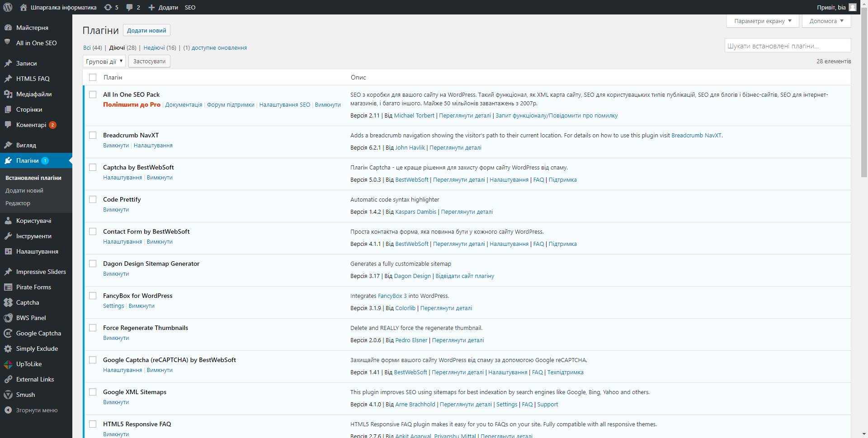
Task: Open Michael Torbert author link
Action: (x=414, y=116)
